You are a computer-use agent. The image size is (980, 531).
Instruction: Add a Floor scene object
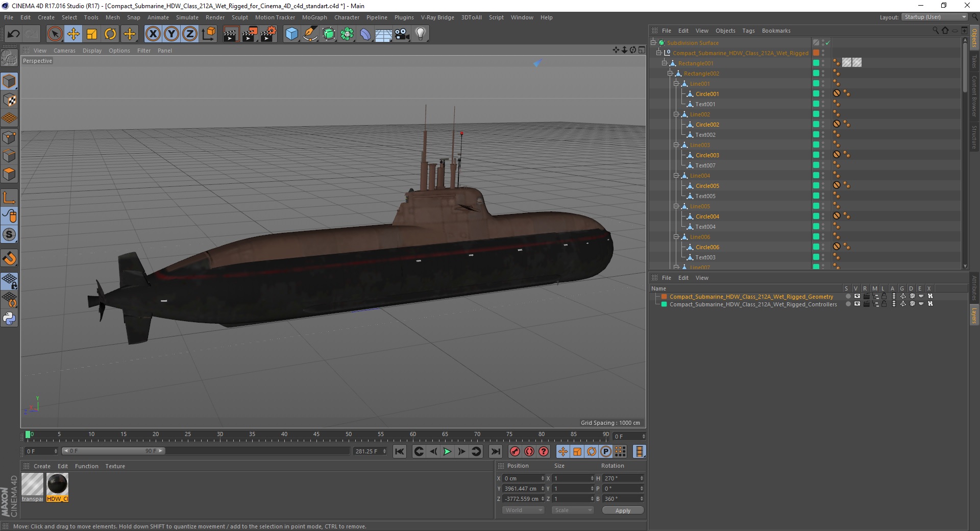coord(384,34)
